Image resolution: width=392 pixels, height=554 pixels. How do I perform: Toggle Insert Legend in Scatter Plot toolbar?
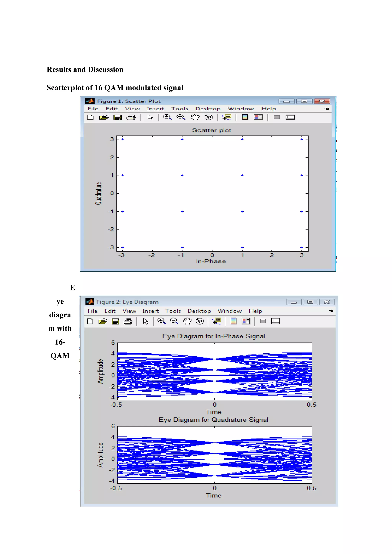(258, 117)
